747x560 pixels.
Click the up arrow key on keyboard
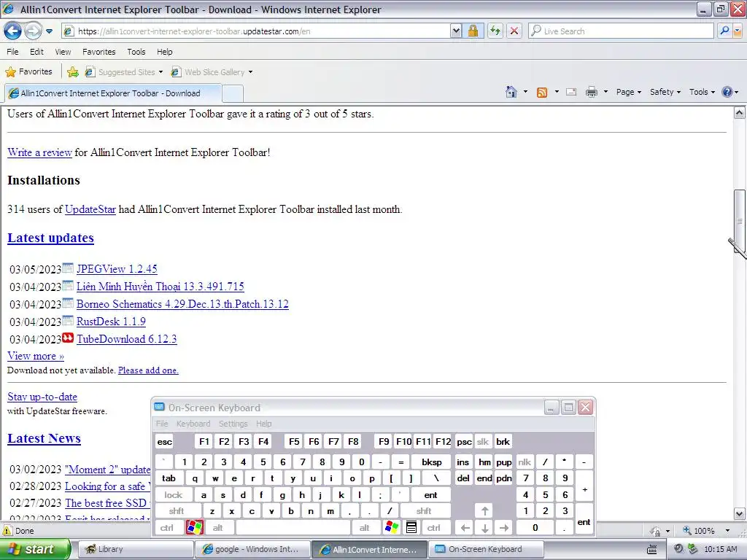[x=484, y=511]
